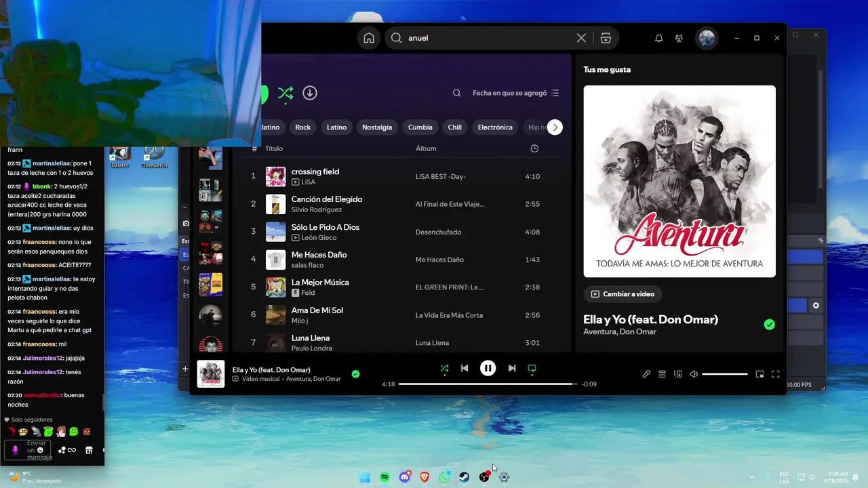Image resolution: width=868 pixels, height=488 pixels.
Task: Open the Balatro desktop shortcut
Action: 120,157
